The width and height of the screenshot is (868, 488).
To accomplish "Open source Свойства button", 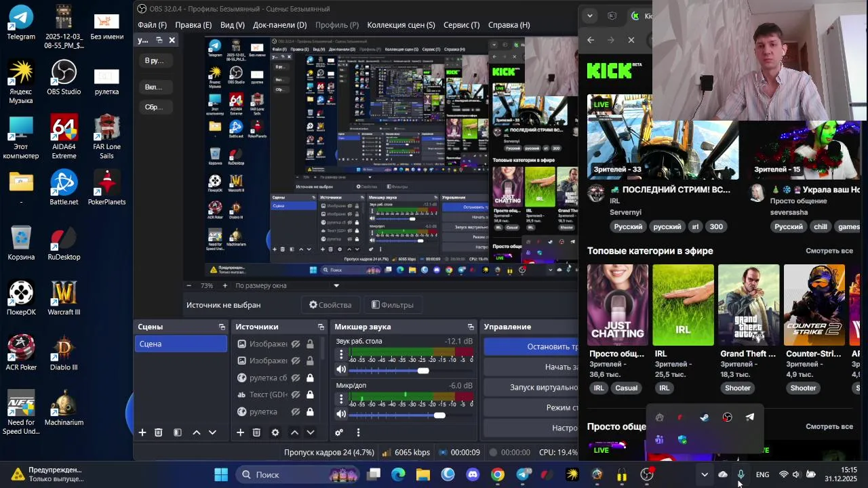I will (x=330, y=305).
